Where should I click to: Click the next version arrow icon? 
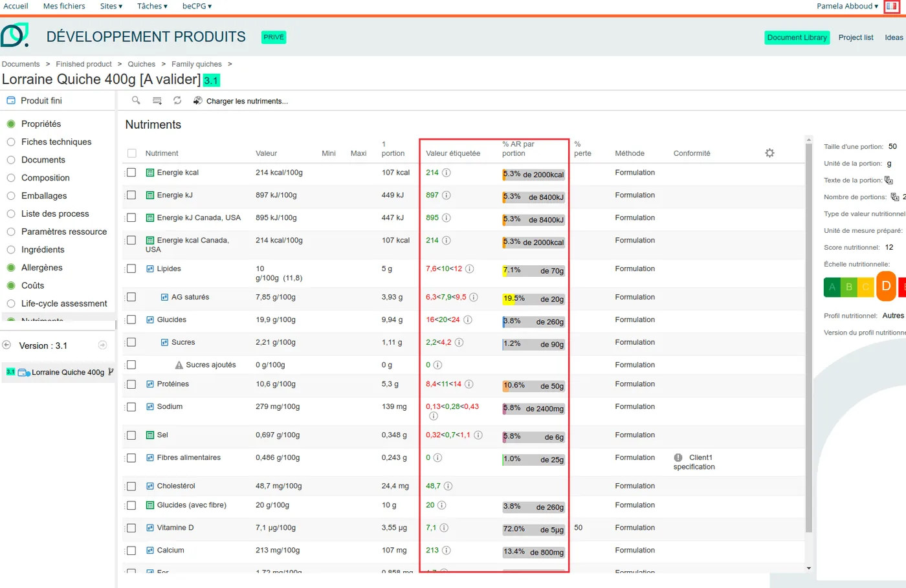point(102,345)
